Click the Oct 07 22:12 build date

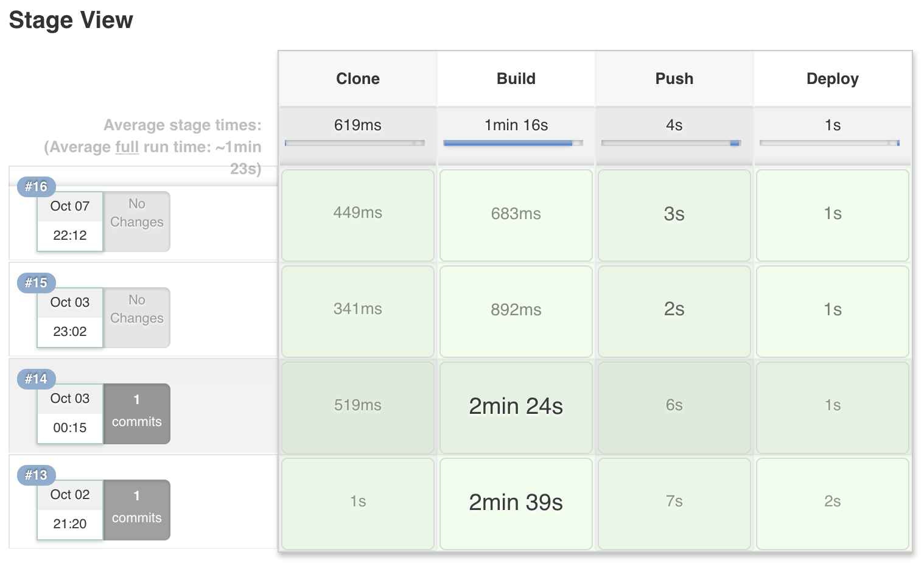tap(70, 221)
